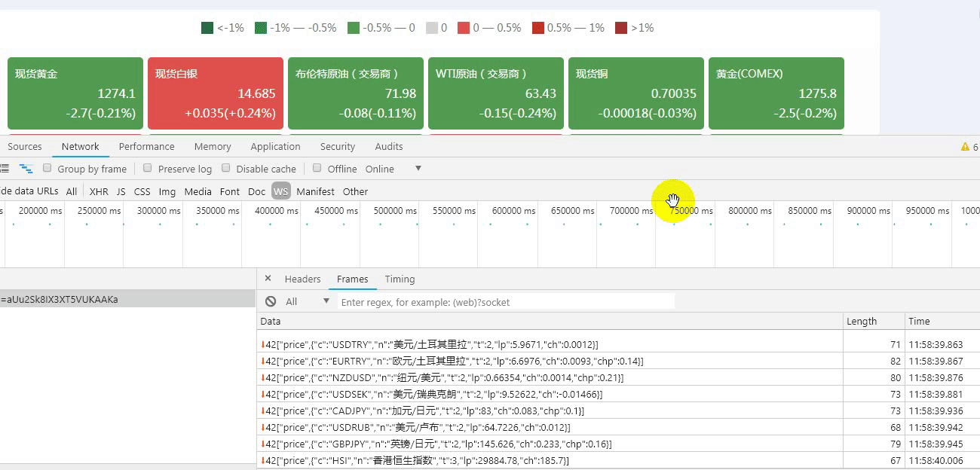Filter requests by CSS type
The width and height of the screenshot is (980, 470).
point(142,191)
